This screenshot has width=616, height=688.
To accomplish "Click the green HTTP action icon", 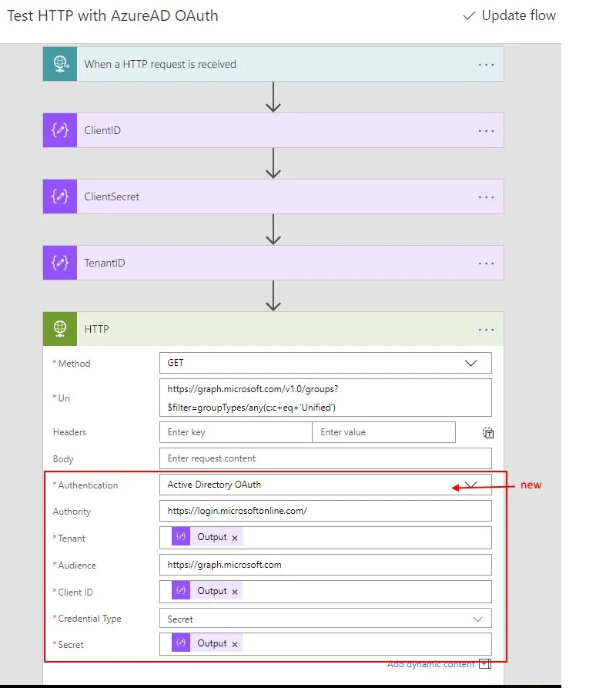I will [x=60, y=329].
